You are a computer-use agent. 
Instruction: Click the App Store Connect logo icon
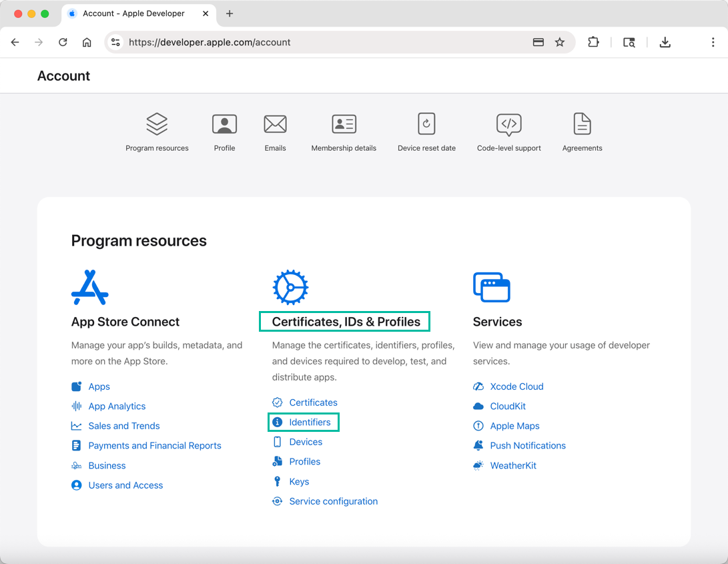click(89, 287)
